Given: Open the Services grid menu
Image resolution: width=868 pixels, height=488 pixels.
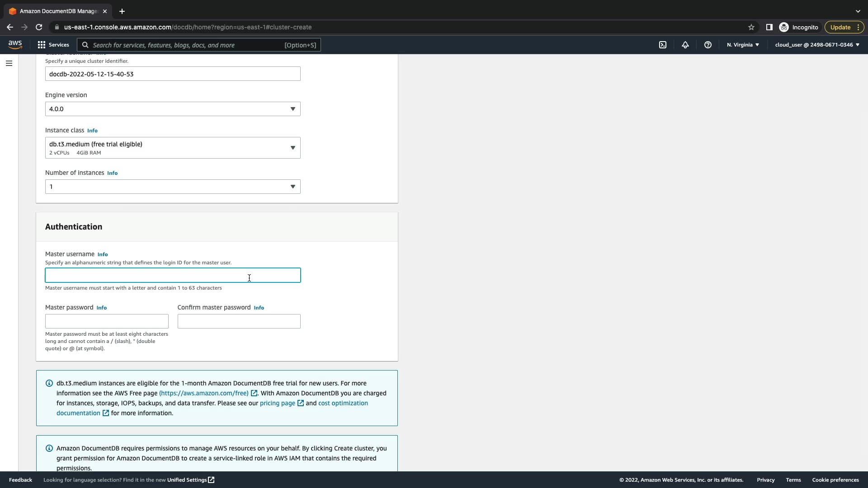Looking at the screenshot, I should (53, 45).
